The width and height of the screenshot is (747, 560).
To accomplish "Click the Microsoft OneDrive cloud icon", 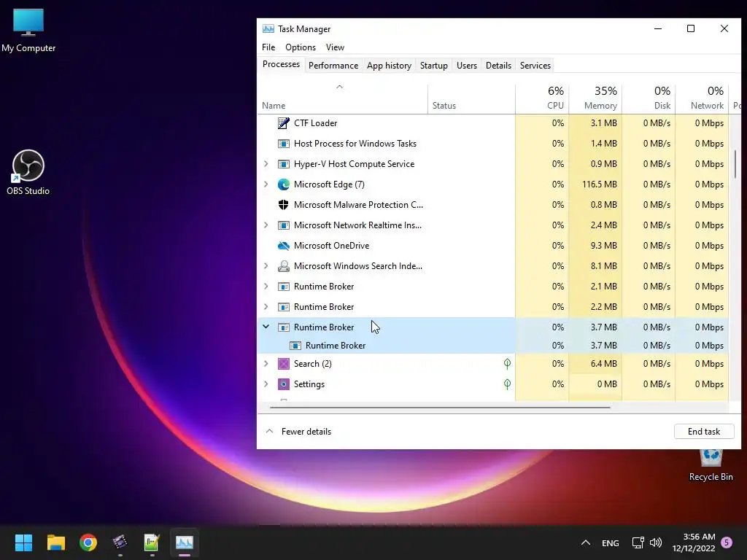I will coord(284,246).
